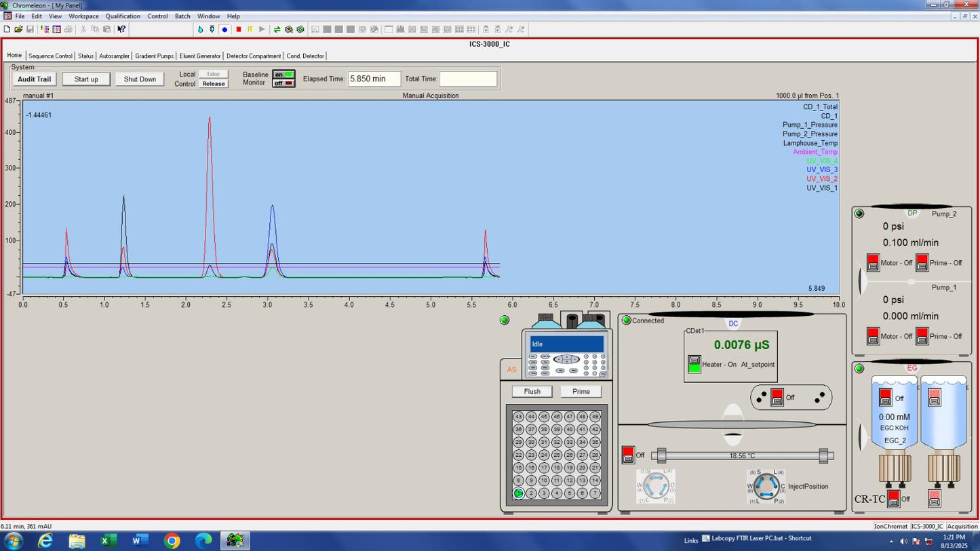Toggle the Pump_2 Motor switch
This screenshot has width=980, height=551.
873,262
